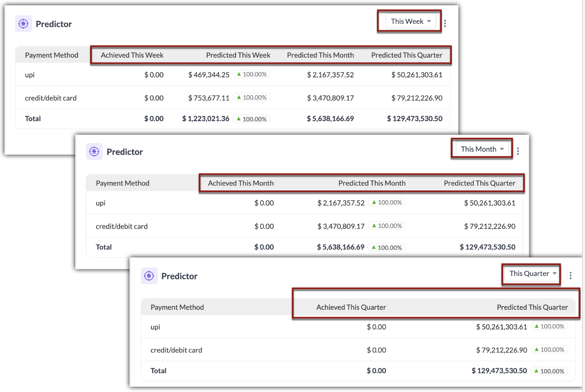585x392 pixels.
Task: Select the Predicted This Week column header
Action: [238, 55]
